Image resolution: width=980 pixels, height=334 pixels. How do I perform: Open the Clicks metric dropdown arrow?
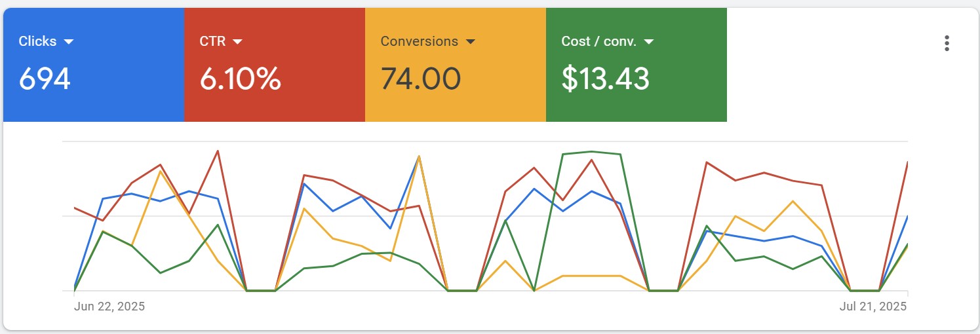69,42
